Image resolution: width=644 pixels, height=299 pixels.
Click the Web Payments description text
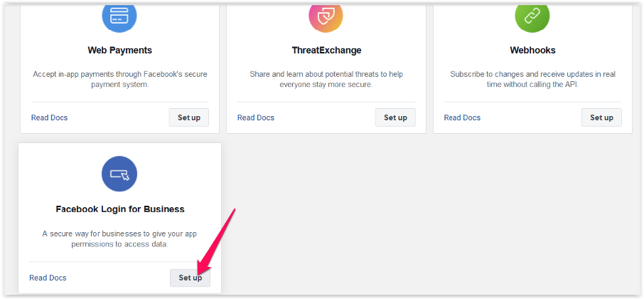[x=119, y=79]
